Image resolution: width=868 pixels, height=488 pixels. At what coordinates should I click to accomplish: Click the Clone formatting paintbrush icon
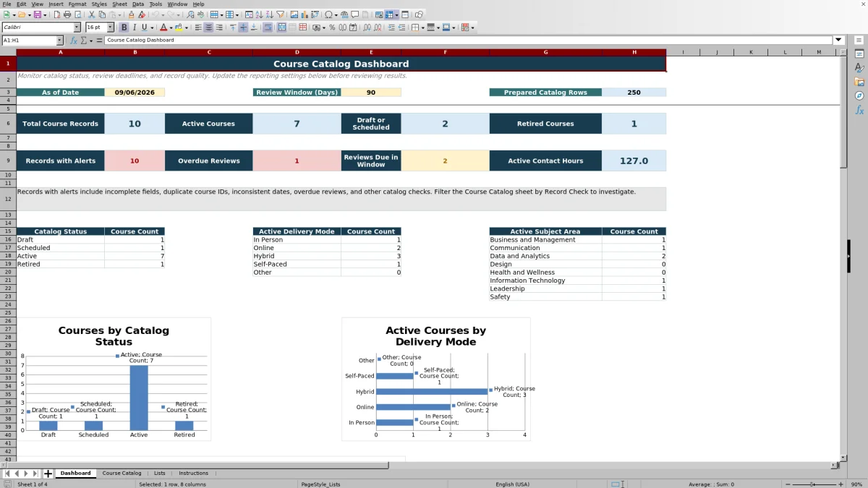coord(131,14)
